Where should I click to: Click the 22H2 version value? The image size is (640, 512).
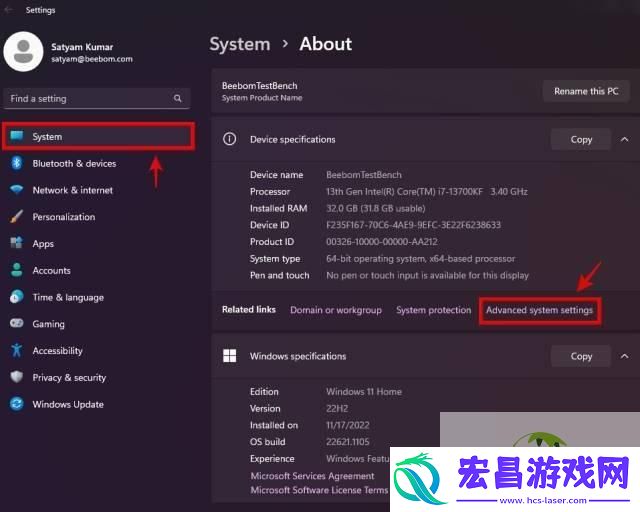pos(337,409)
